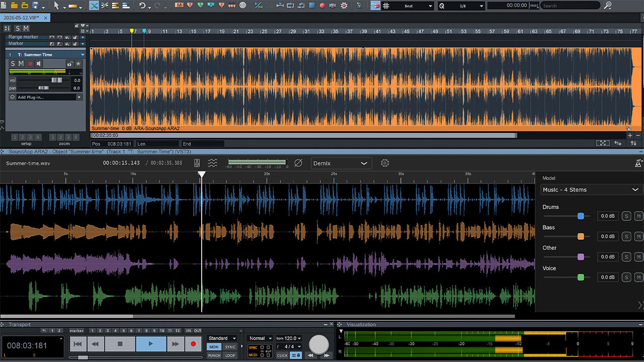
Task: Expand the Add Plug-in dropdown arrow
Action: tap(79, 97)
